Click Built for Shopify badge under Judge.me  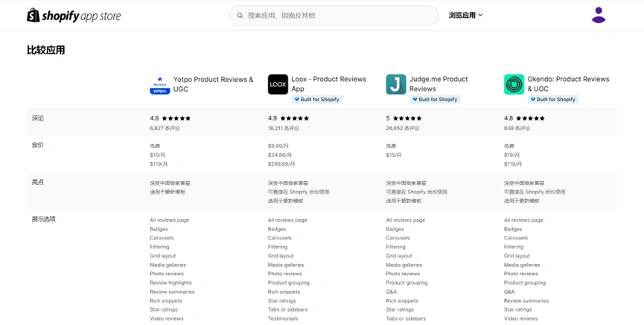pos(435,100)
